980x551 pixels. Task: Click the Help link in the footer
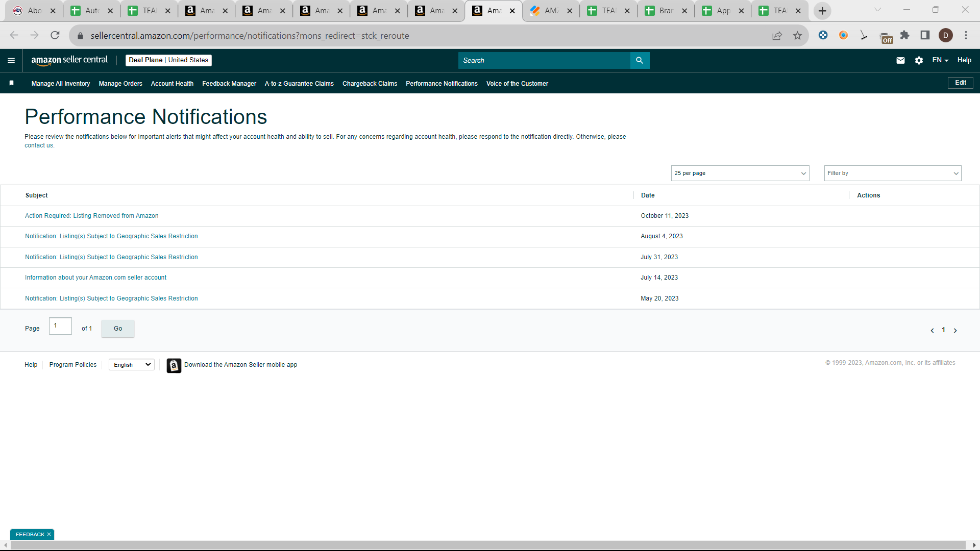click(x=31, y=365)
